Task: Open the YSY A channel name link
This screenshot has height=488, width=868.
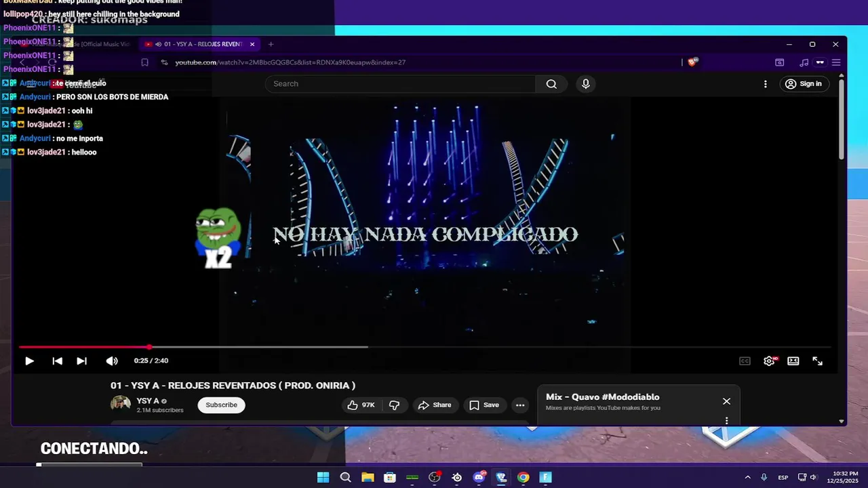Action: tap(148, 401)
